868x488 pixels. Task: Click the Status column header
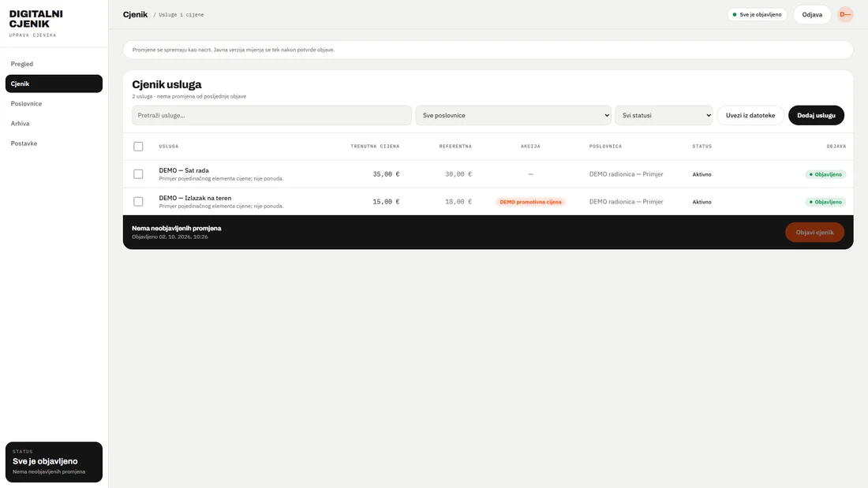click(x=702, y=147)
